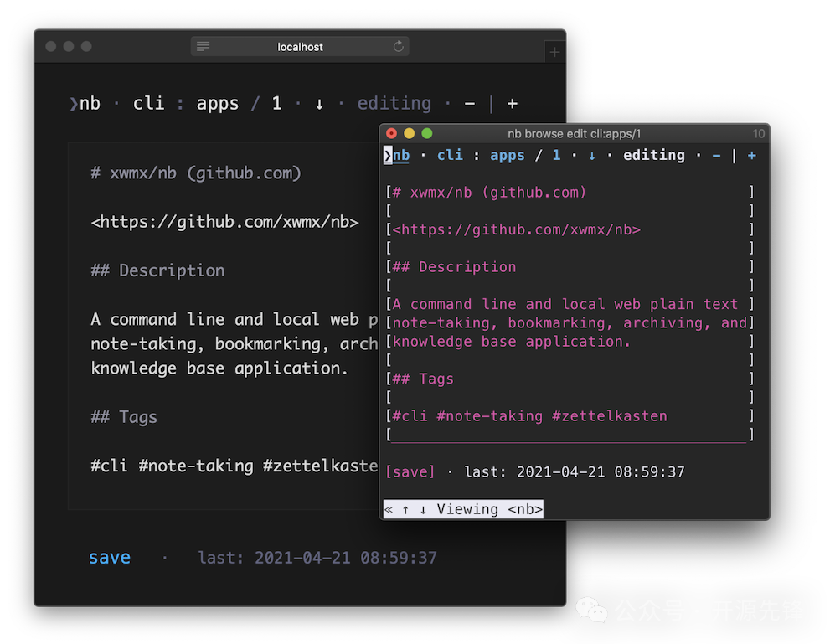Click the '## Tags' line in terminal
Image resolution: width=830 pixels, height=644 pixels.
(423, 379)
